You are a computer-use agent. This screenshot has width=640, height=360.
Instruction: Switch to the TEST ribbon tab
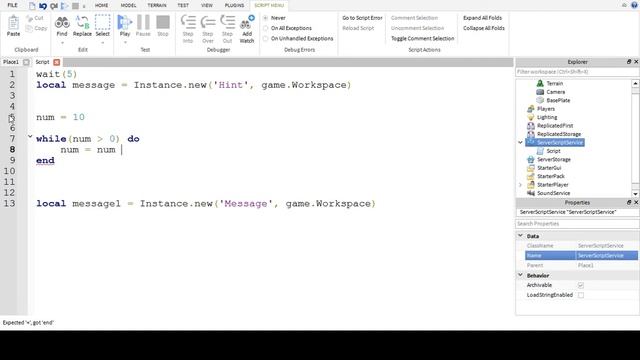(x=183, y=5)
